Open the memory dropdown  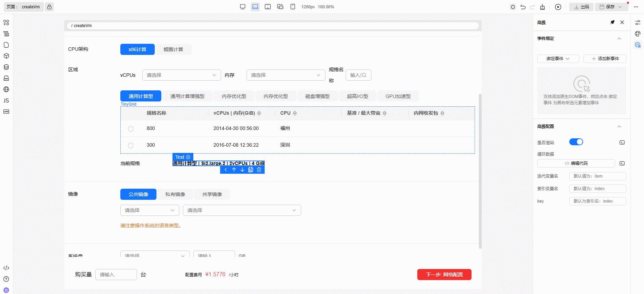pos(286,75)
